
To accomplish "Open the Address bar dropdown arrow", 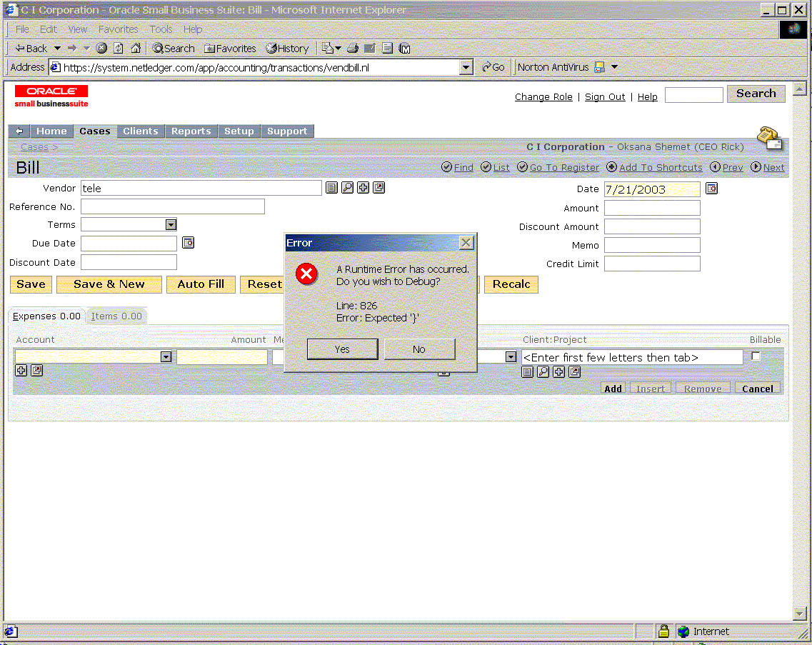I will pyautogui.click(x=466, y=67).
